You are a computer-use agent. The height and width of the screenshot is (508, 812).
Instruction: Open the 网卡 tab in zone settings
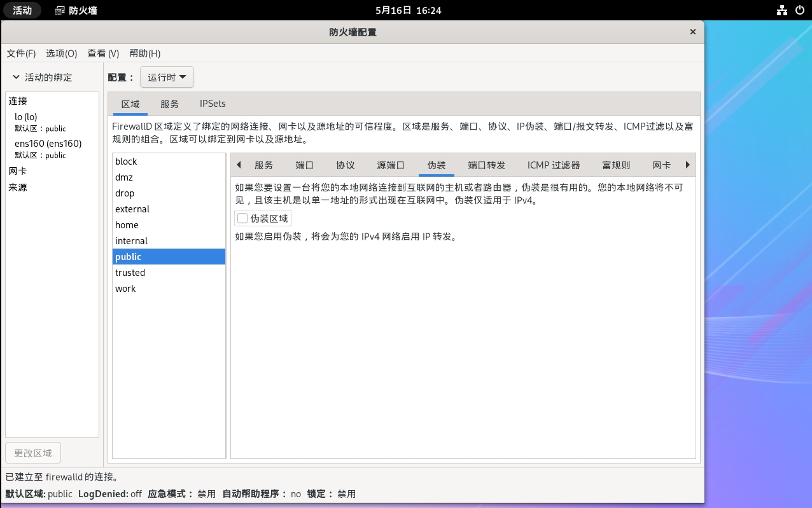coord(661,165)
